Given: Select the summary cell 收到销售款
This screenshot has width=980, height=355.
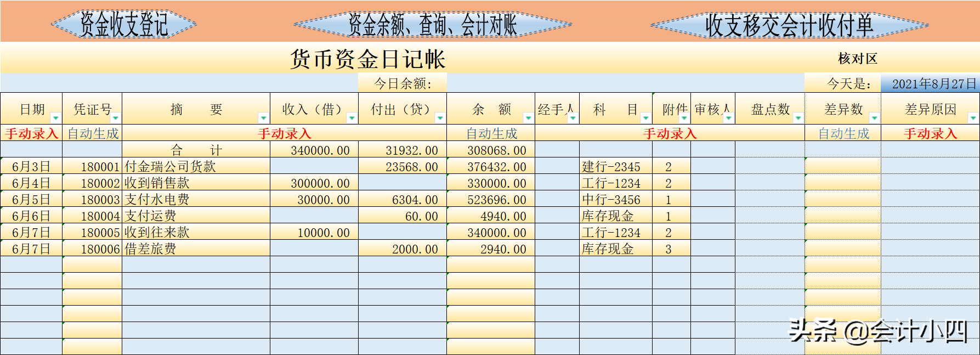Looking at the screenshot, I should click(196, 183).
